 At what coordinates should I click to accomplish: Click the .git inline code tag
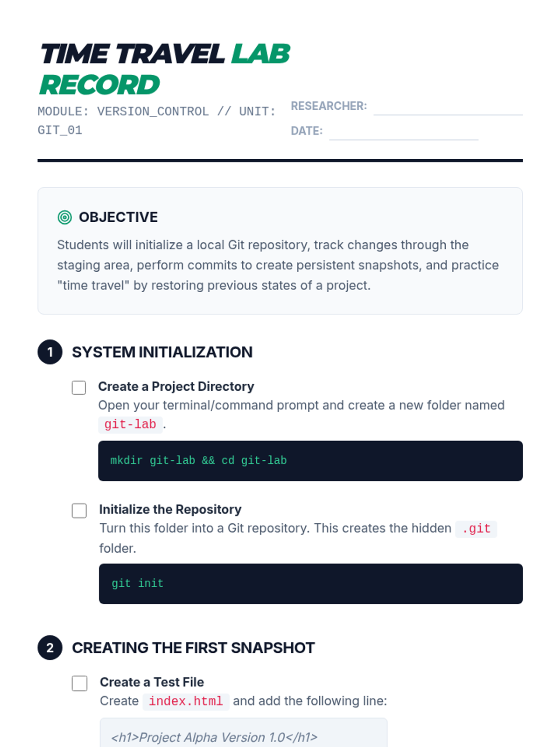(476, 529)
